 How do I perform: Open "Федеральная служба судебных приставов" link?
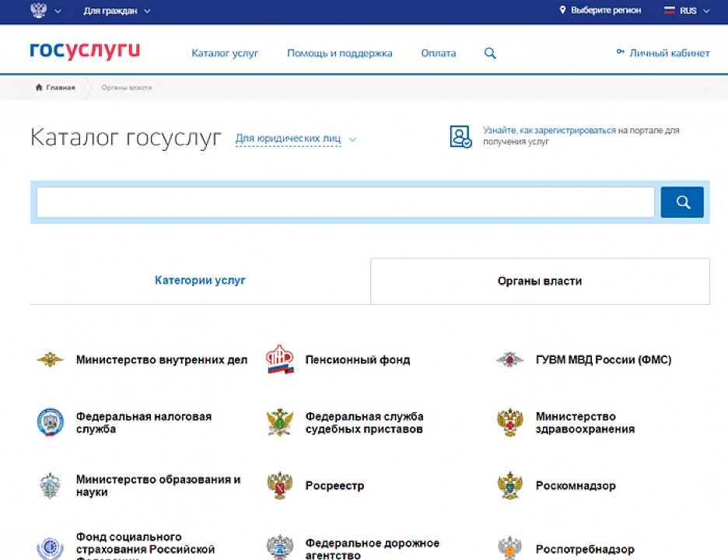pos(365,422)
